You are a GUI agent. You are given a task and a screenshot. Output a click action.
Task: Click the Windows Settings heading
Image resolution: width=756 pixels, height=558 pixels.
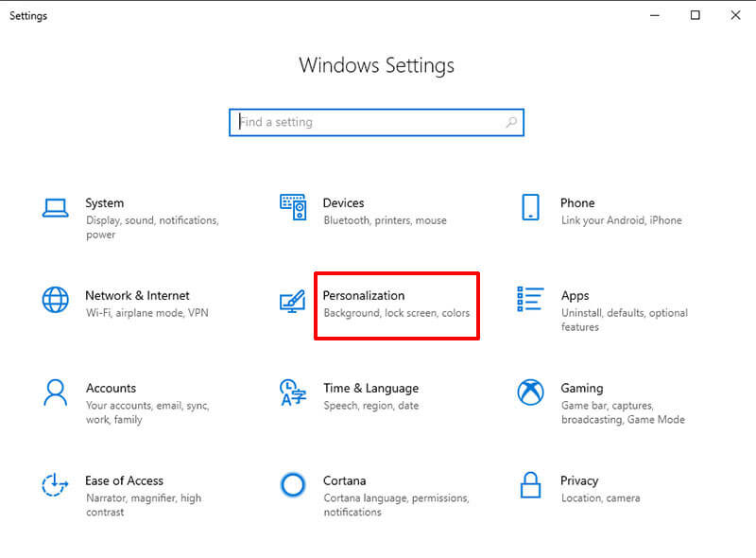tap(376, 65)
